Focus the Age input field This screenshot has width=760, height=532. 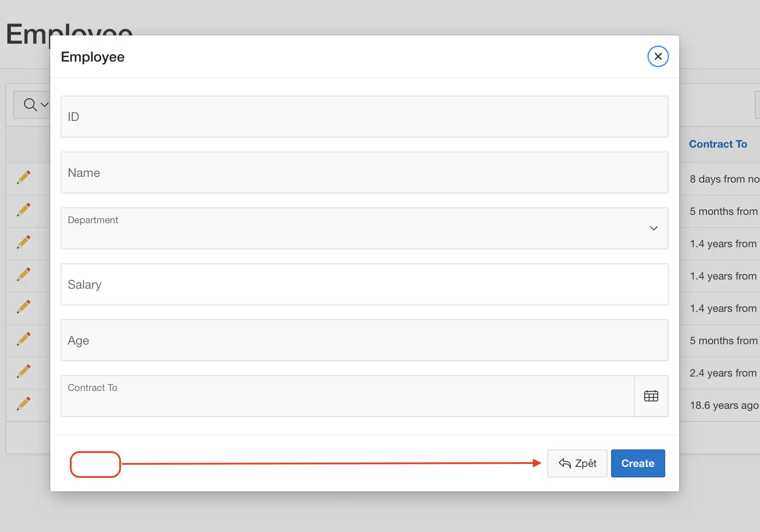[364, 340]
